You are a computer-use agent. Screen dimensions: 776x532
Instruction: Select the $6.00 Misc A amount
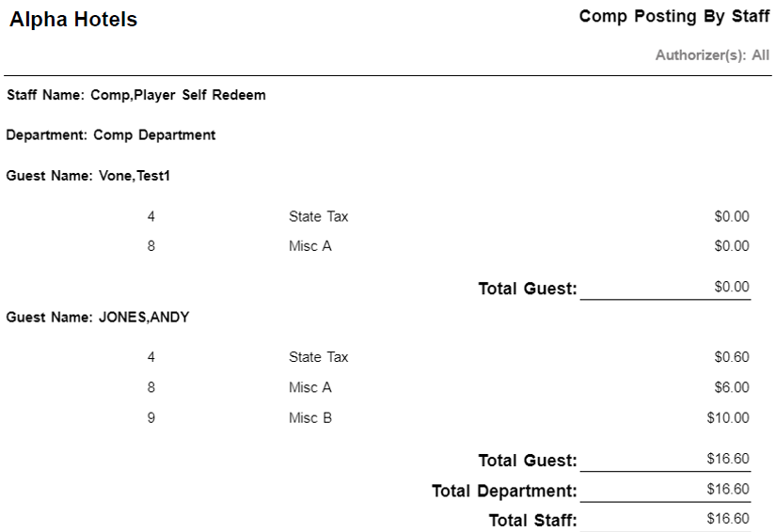coord(732,387)
